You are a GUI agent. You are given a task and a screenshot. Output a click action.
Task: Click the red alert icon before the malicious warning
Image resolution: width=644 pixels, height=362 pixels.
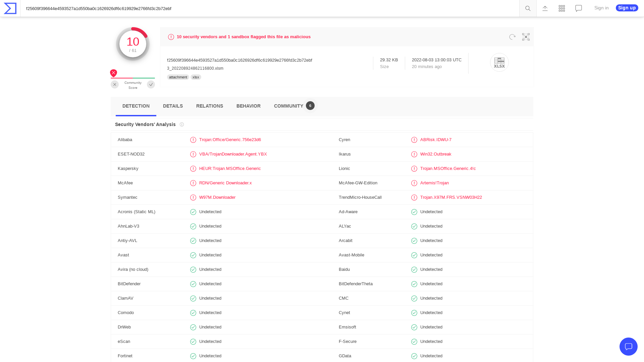[171, 37]
